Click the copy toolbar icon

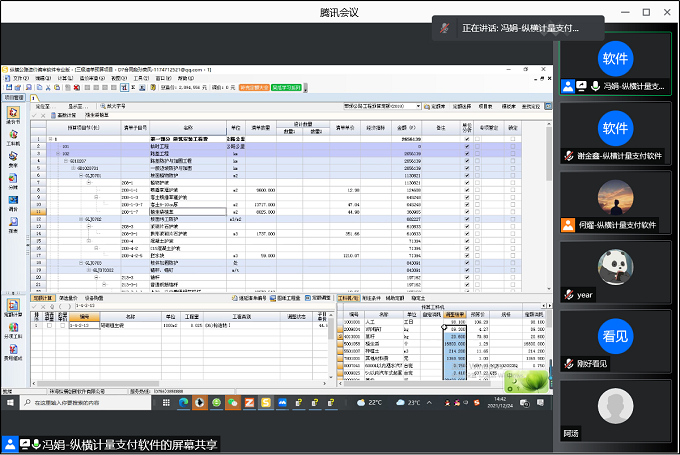pos(39,88)
